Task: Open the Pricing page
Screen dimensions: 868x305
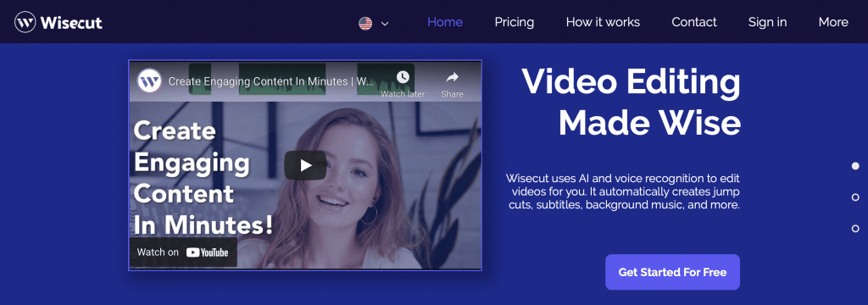Action: [515, 22]
